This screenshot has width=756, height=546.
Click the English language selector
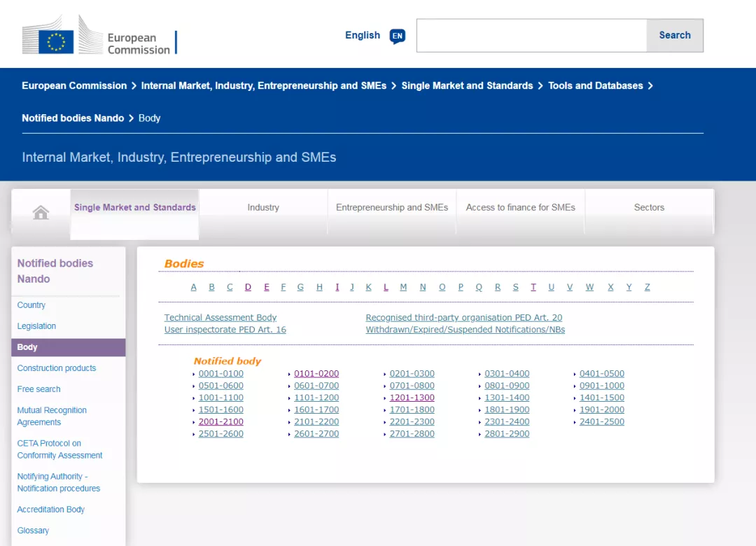(x=363, y=35)
